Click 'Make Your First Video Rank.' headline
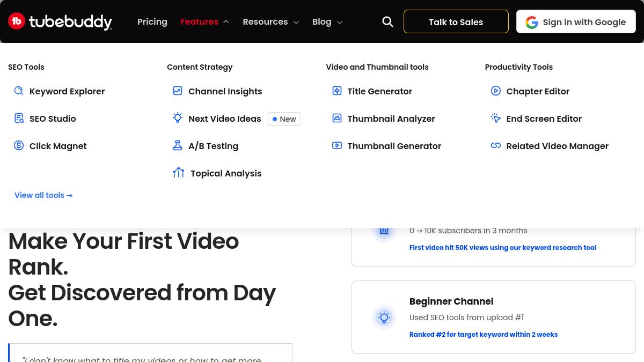The width and height of the screenshot is (644, 362). (123, 254)
